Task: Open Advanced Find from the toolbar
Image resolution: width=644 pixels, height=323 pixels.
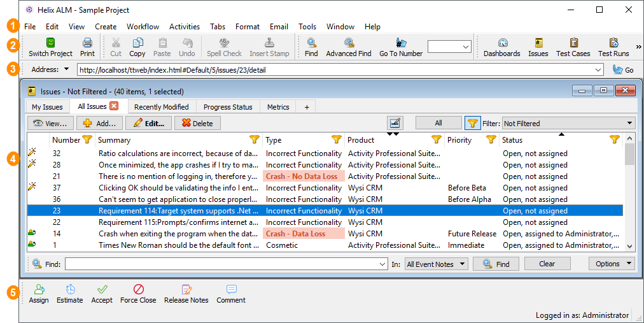Action: pos(349,43)
